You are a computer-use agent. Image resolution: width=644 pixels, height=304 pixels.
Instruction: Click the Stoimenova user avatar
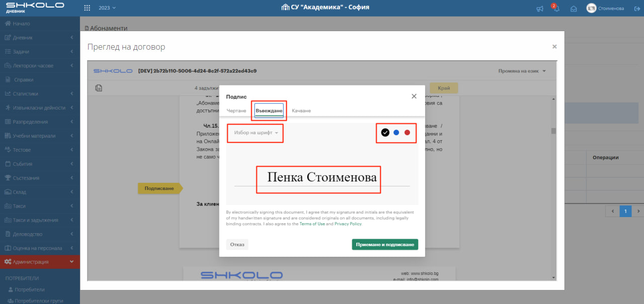591,8
